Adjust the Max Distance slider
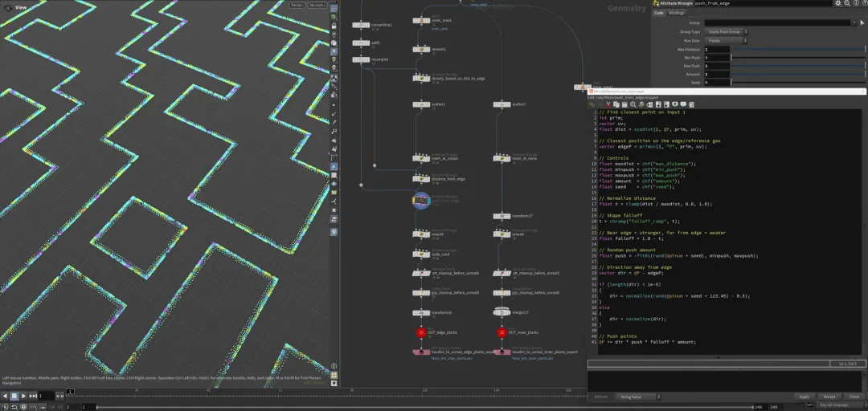The width and height of the screenshot is (868, 411). coord(798,49)
